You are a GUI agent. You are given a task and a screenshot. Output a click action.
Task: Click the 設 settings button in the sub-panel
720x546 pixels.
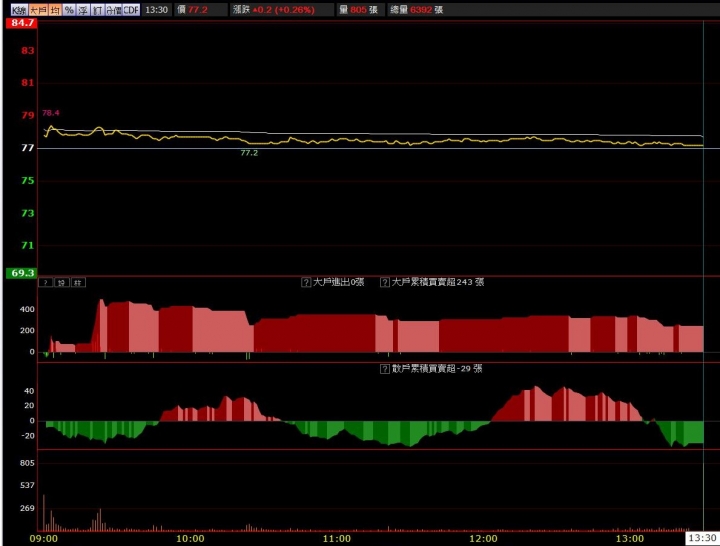coord(60,283)
